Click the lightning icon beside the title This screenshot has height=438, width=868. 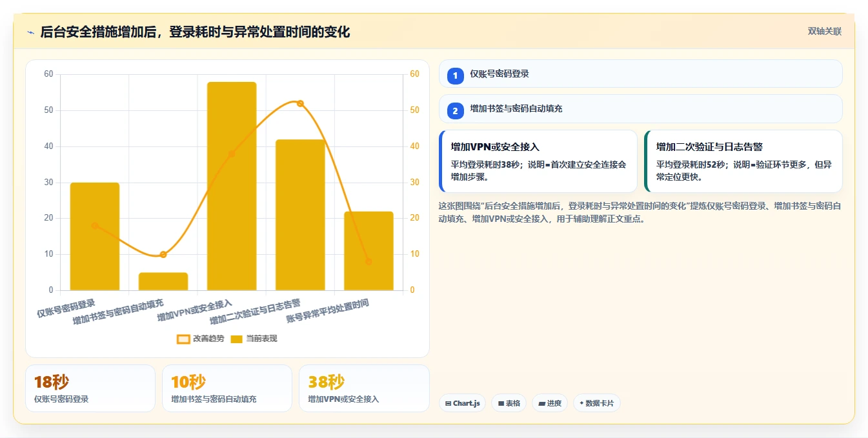pos(30,32)
